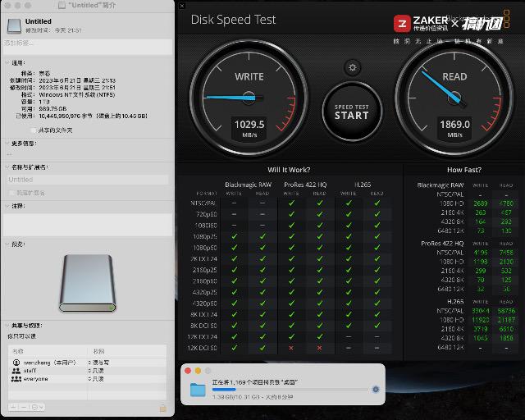
Task: Click H.265 NTSC/PAL read value 58736
Action: pyautogui.click(x=506, y=311)
